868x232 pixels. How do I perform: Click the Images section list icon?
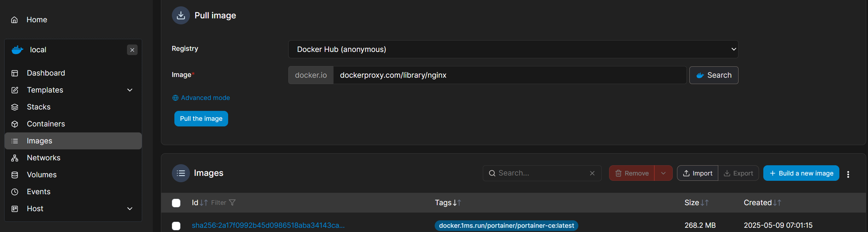[181, 173]
